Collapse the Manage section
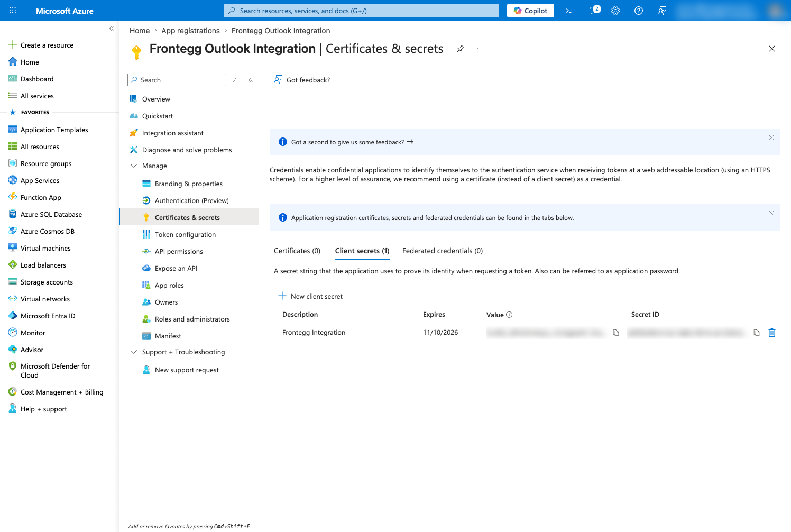This screenshot has height=532, width=791. [x=134, y=166]
